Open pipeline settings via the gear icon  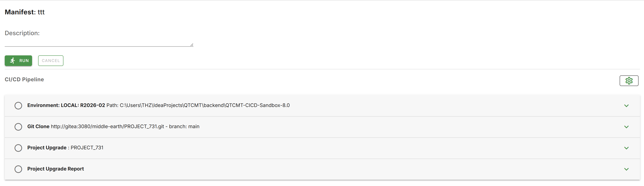pos(629,81)
